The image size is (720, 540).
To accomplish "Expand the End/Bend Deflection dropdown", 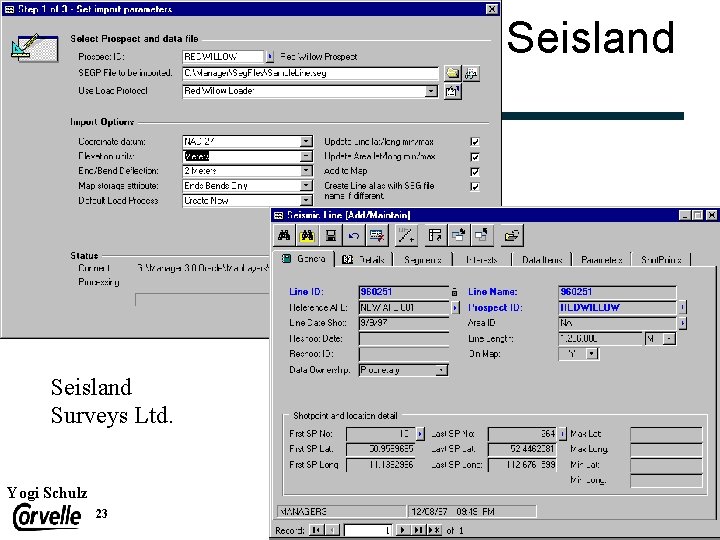I will point(306,171).
